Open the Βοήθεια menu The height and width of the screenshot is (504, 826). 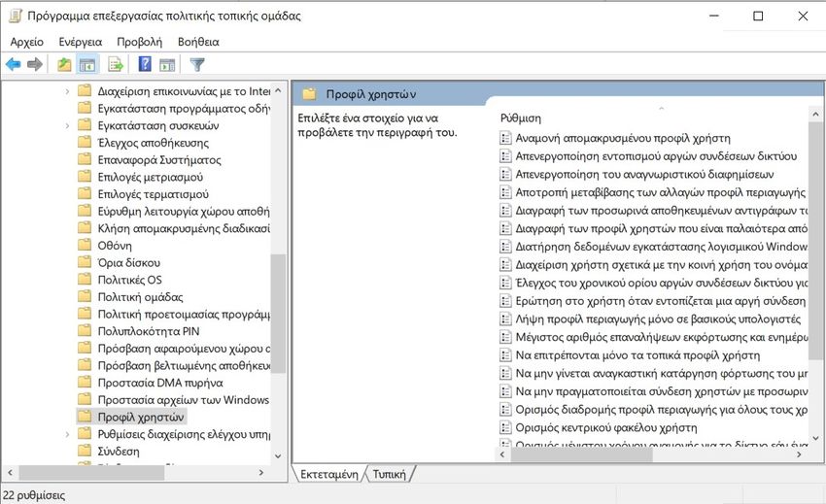click(198, 42)
